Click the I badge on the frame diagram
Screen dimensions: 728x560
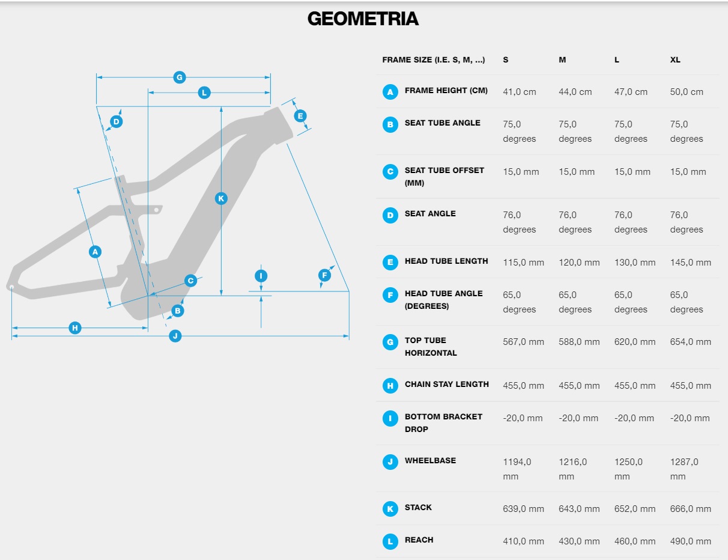(261, 276)
